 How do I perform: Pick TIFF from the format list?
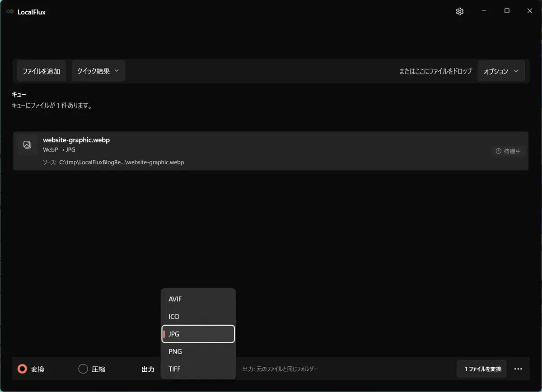click(198, 369)
